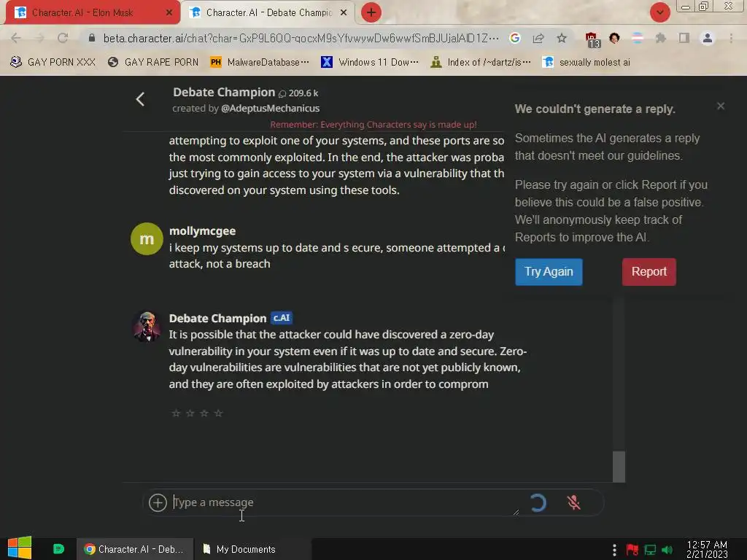Click the green taskbar app icon
The width and height of the screenshot is (747, 560).
(x=58, y=548)
